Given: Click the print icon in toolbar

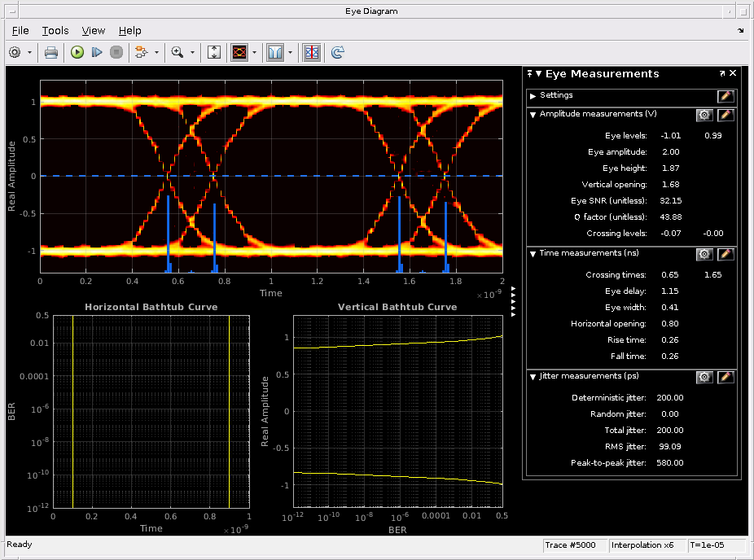Looking at the screenshot, I should pyautogui.click(x=50, y=52).
